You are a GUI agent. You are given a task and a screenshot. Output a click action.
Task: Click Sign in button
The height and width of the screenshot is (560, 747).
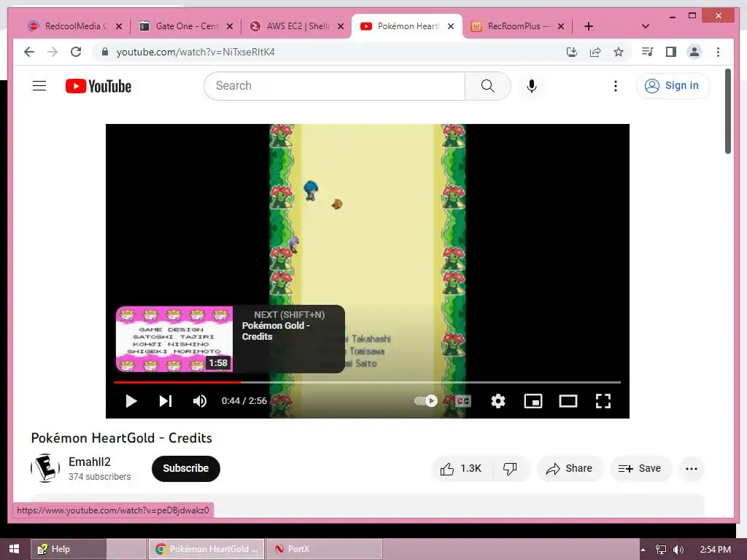[673, 86]
